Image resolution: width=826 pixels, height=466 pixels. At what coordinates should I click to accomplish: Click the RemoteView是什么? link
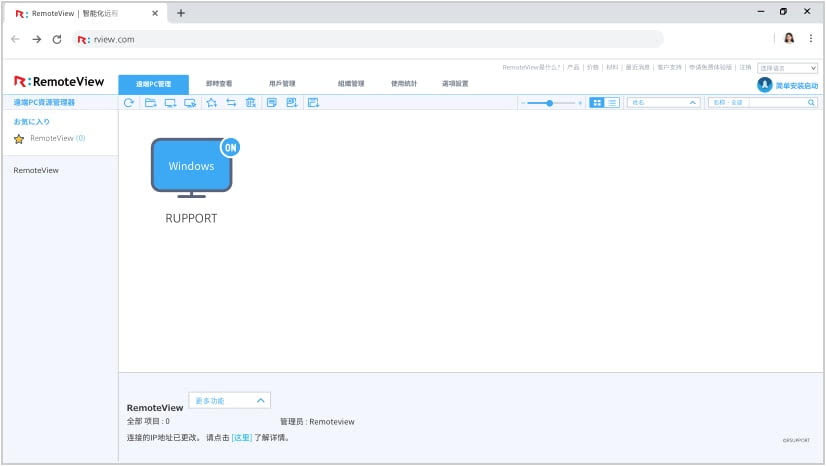coord(531,67)
